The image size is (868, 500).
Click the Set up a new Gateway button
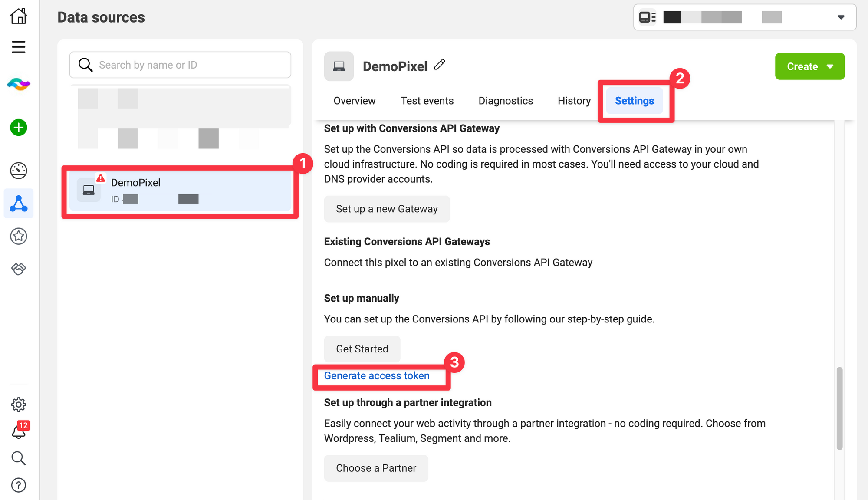(x=387, y=209)
